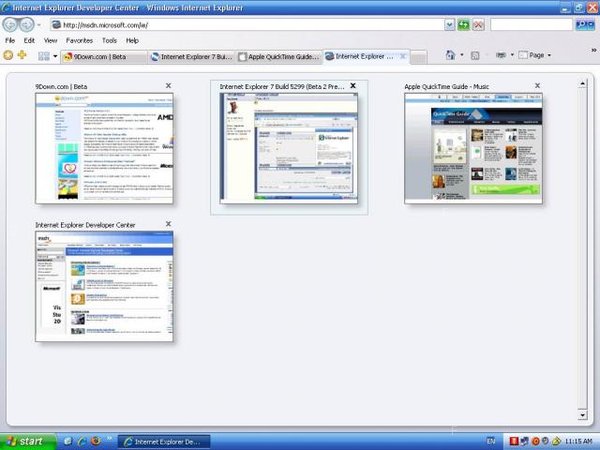Expand toolbar overflow chevron
This screenshot has height=450, width=600.
[594, 50]
